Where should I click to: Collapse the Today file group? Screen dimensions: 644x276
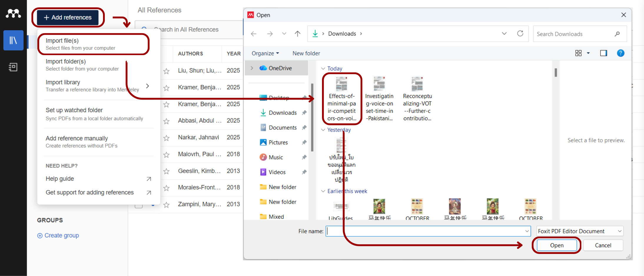[x=323, y=68]
